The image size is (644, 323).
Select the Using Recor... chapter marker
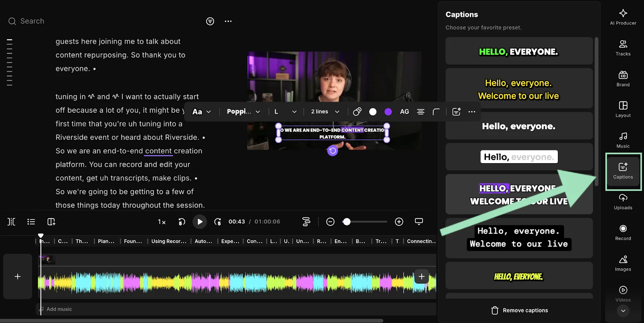click(169, 241)
